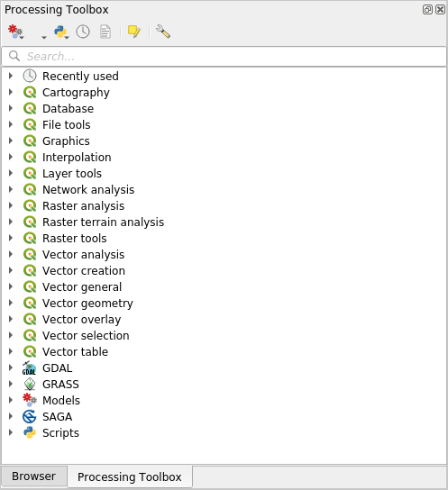Screen dimensions: 448x490
Task: Expand the Cartography group
Action: pyautogui.click(x=11, y=92)
